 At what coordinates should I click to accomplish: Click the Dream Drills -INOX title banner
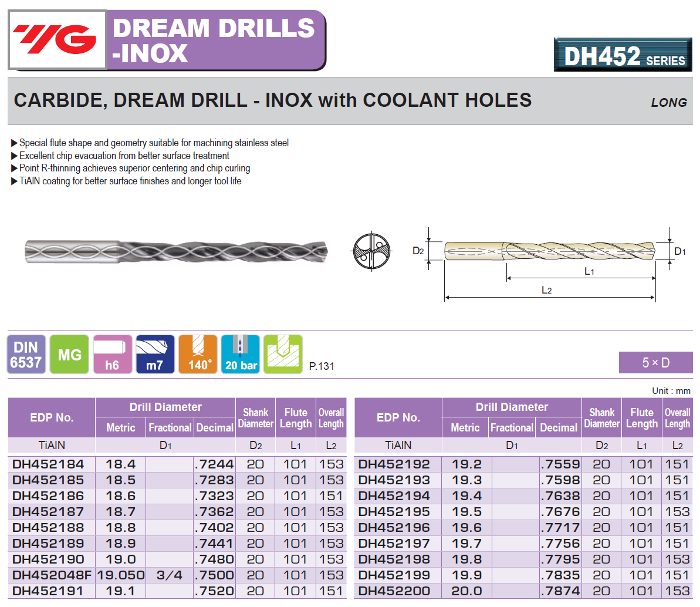coord(215,40)
